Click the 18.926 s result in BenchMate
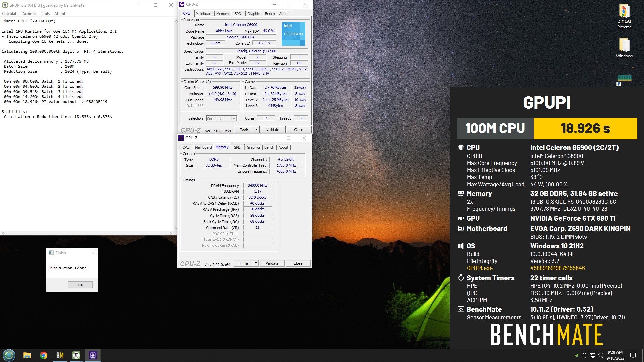The width and height of the screenshot is (644, 362). click(x=585, y=128)
